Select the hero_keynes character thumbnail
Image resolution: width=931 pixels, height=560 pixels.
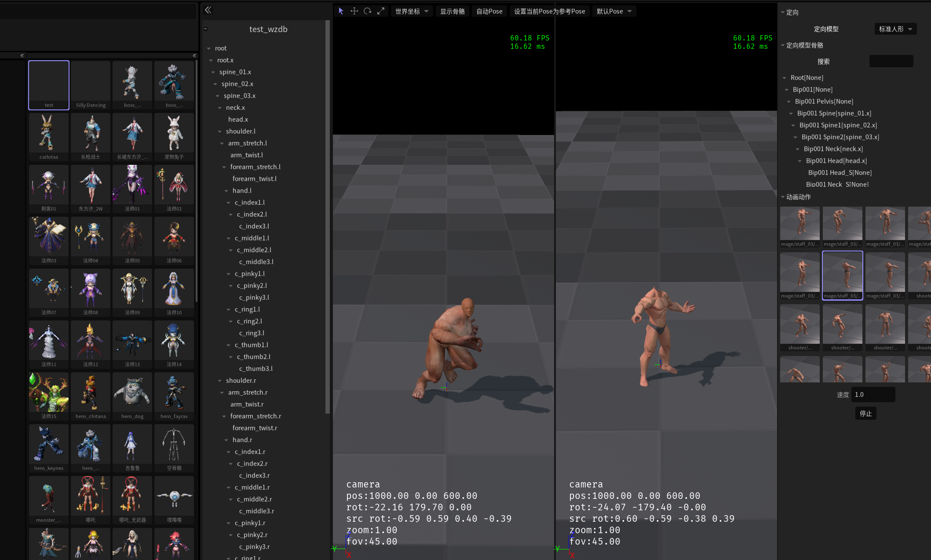click(x=49, y=448)
